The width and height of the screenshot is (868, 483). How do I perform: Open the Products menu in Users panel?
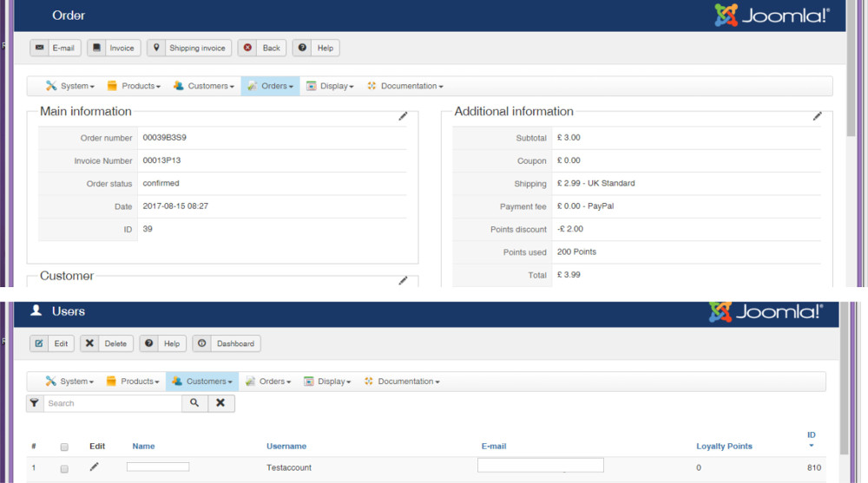coord(132,382)
